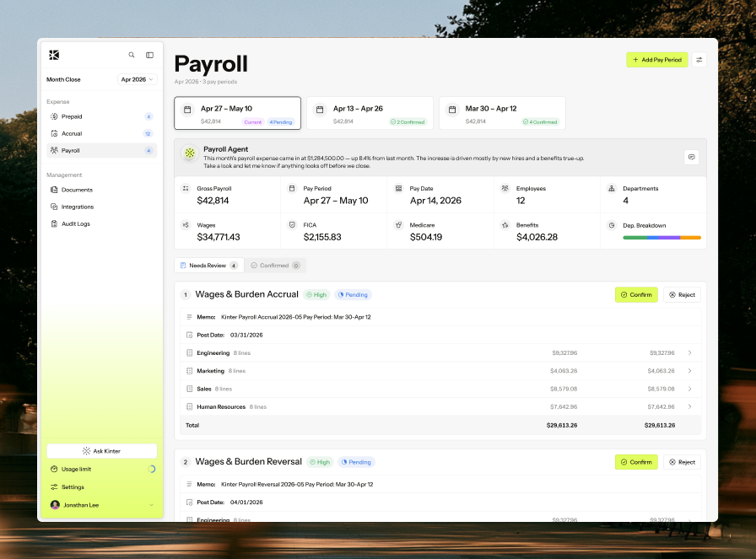This screenshot has width=756, height=559.
Task: Collapse sidebar with the panel icon
Action: click(150, 55)
